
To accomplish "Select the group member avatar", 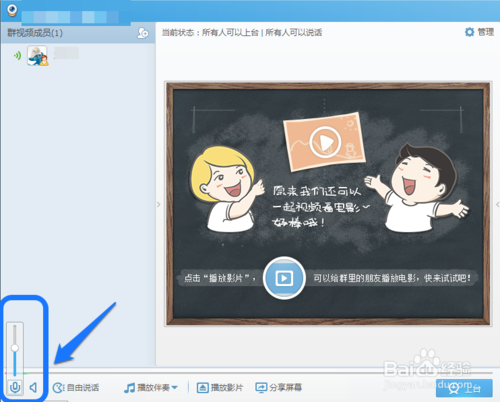I will tap(37, 56).
